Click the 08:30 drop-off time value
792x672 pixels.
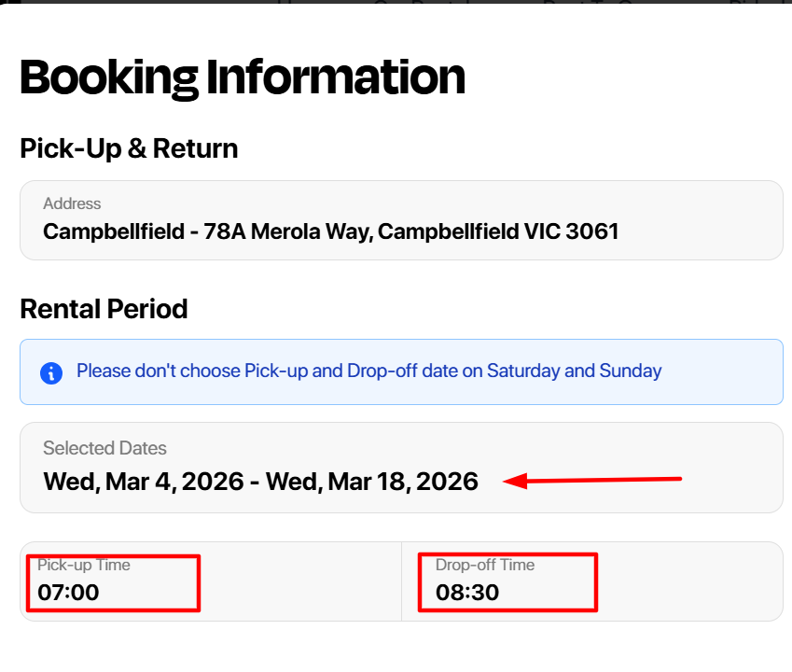(467, 593)
